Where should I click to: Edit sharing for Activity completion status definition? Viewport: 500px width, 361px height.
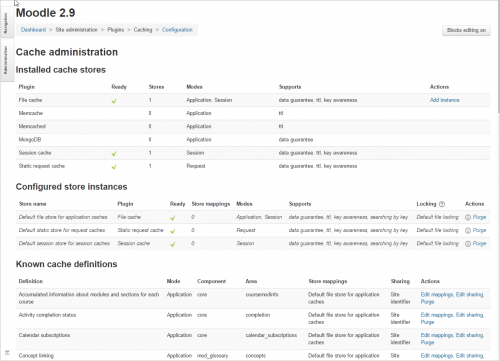469,315
